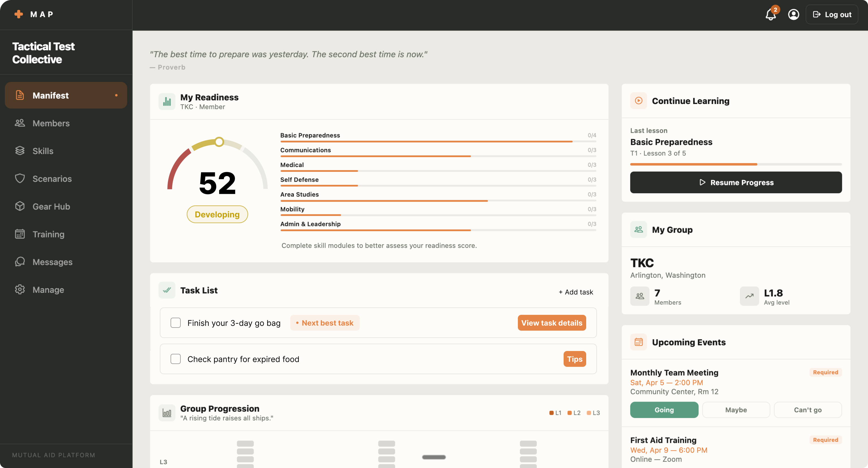
Task: Go to the Gear Hub page
Action: (51, 206)
